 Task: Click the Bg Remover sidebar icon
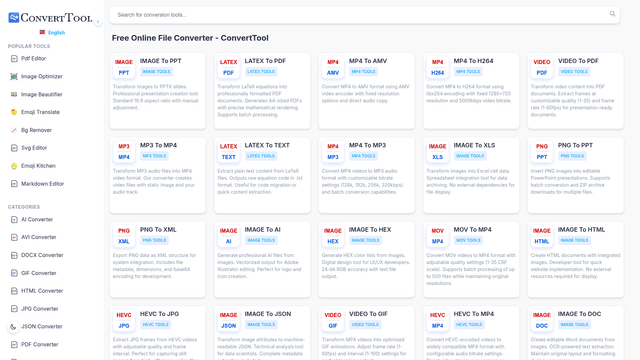(14, 130)
